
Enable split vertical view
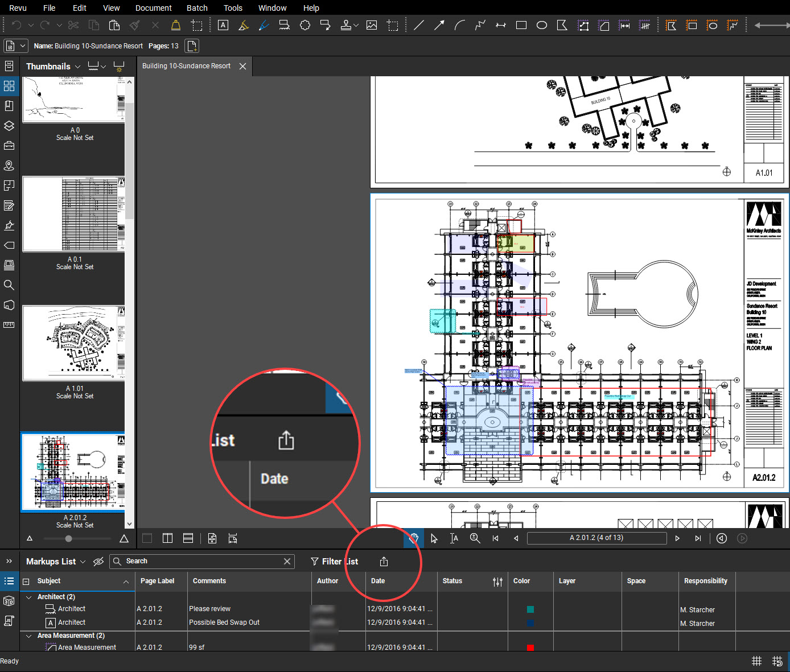point(167,538)
